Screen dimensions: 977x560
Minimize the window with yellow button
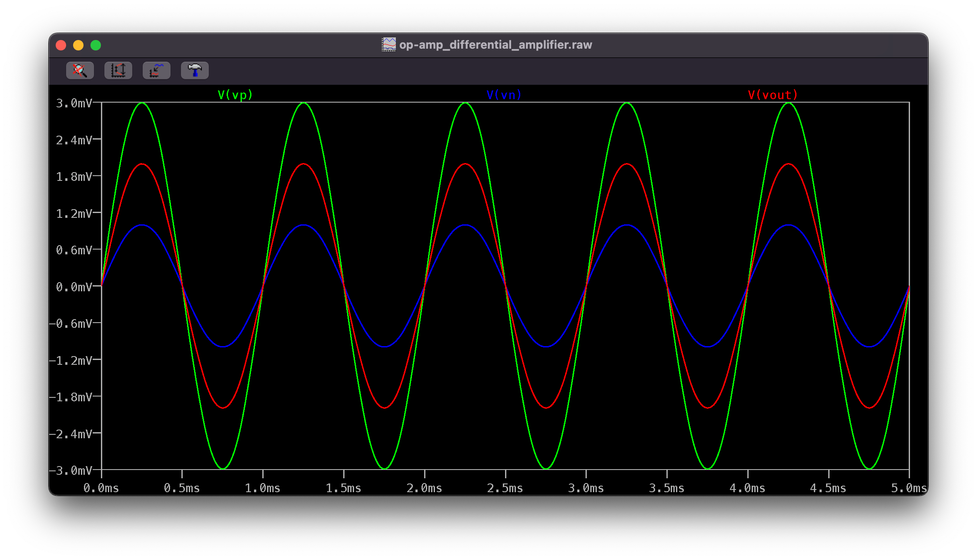point(78,45)
